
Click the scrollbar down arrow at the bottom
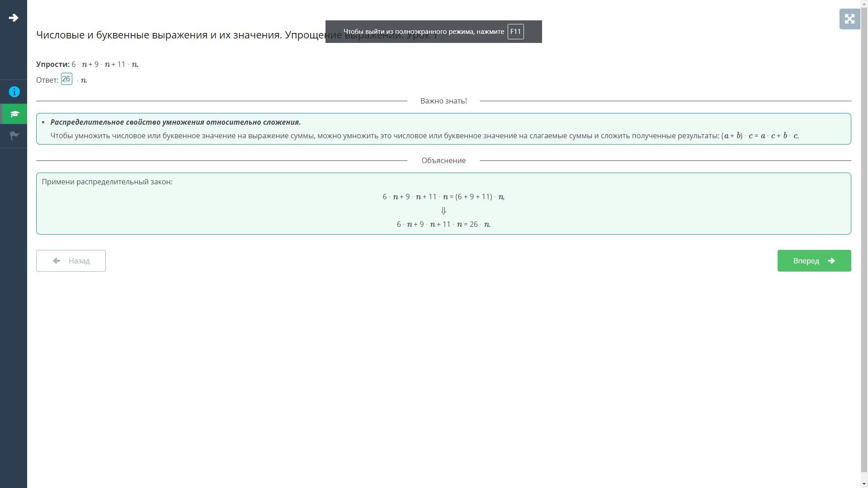864,484
